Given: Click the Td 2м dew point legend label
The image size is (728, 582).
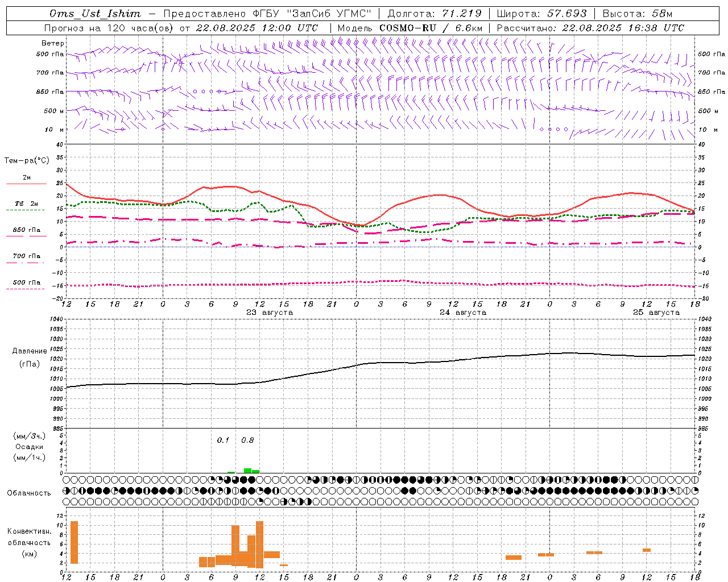Looking at the screenshot, I should [27, 203].
